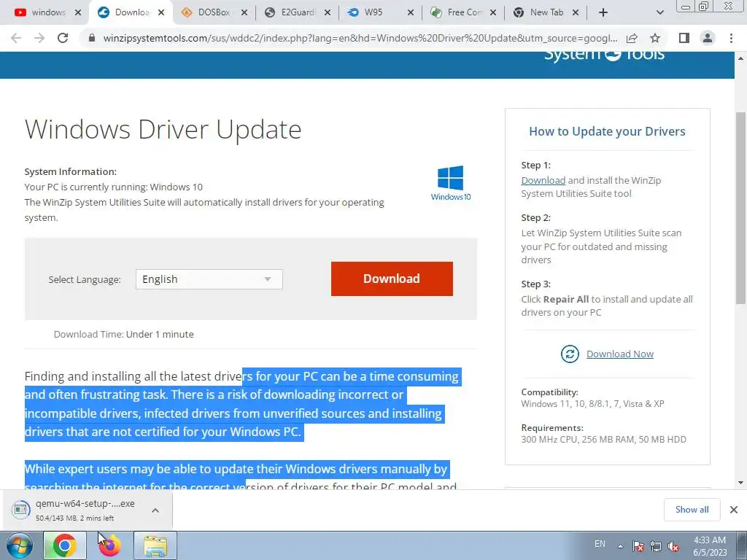Open a new browser tab
Screen dimensions: 747x560
coord(603,12)
